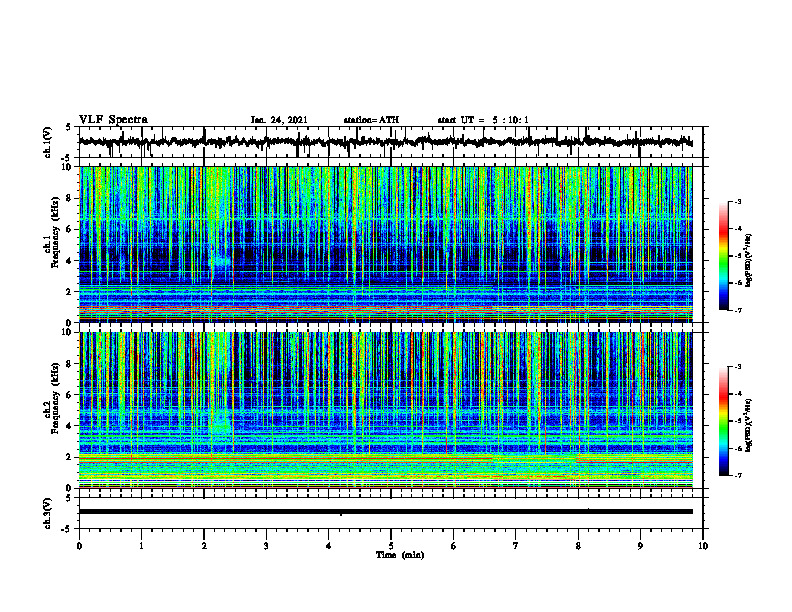Image resolution: width=792 pixels, height=612 pixels.
Task: Select the date text "Jan. 24, 2021"
Action: point(279,120)
